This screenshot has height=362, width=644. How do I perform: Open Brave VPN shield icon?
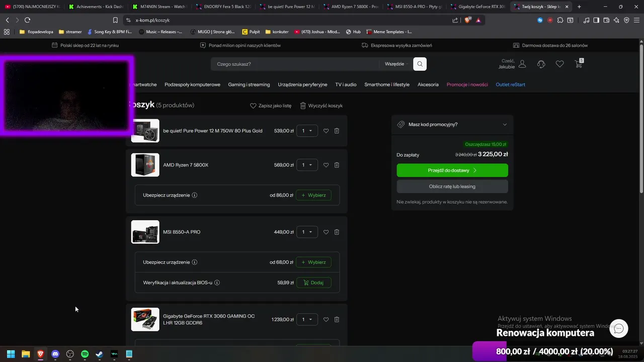(x=626, y=20)
